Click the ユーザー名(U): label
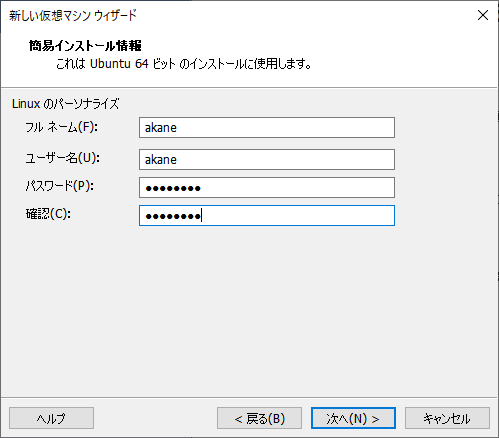Screen dimensions: 499x438 tap(62, 158)
